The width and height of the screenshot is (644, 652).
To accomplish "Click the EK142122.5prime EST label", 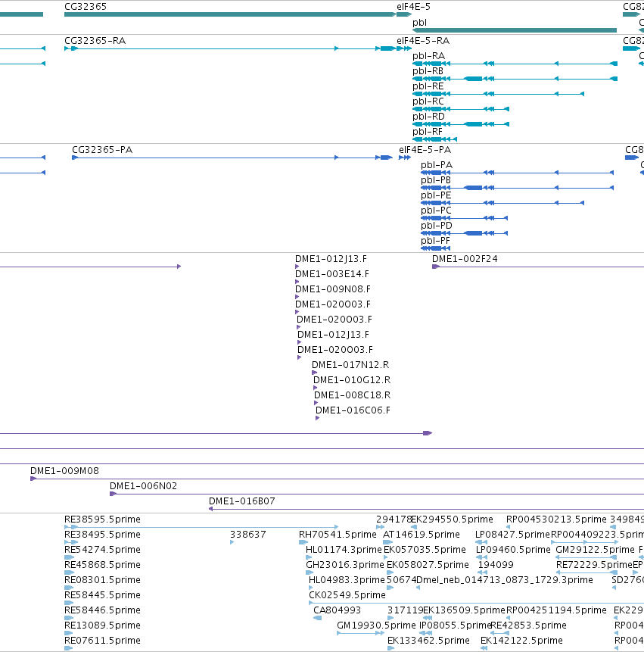I will click(521, 641).
